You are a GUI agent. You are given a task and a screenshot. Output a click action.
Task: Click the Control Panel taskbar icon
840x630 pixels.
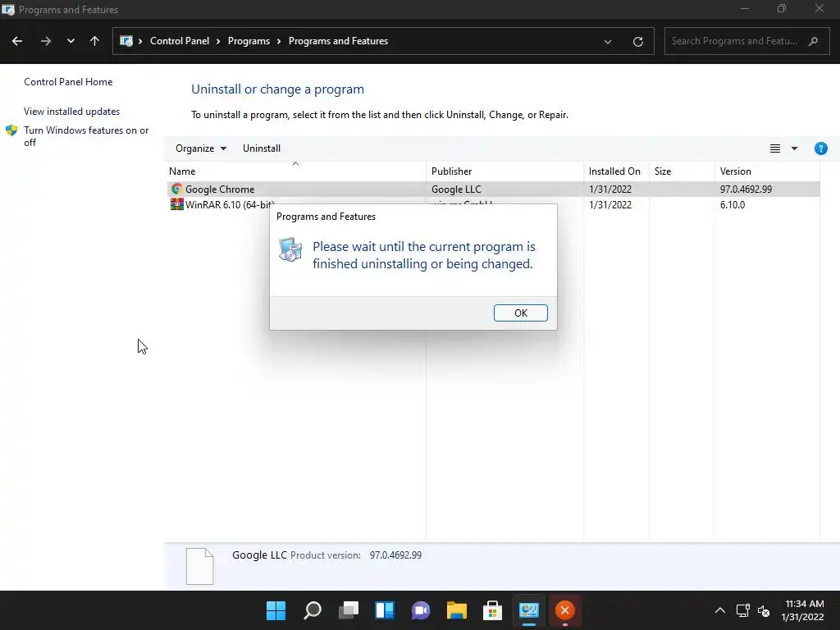coord(529,610)
